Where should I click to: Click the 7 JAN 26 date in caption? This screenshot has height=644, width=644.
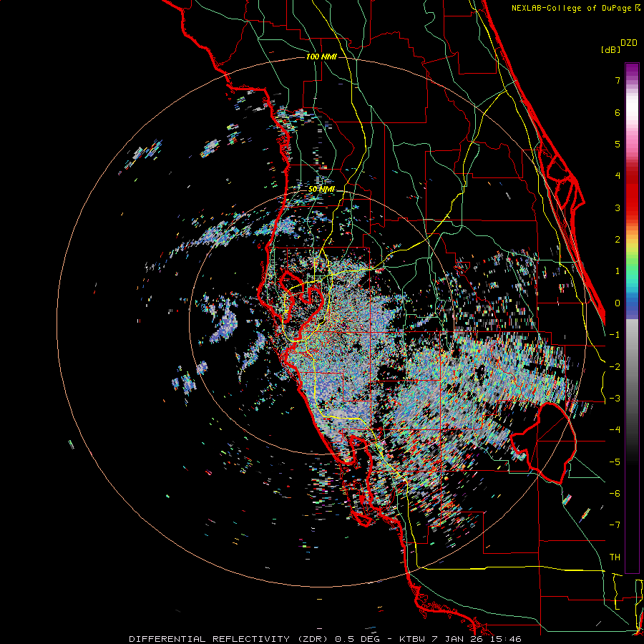(457, 639)
